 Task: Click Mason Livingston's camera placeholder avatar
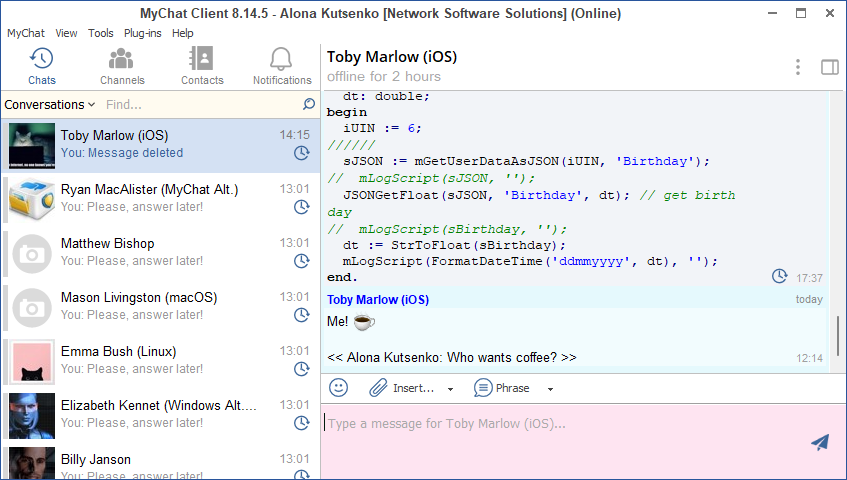(32, 308)
